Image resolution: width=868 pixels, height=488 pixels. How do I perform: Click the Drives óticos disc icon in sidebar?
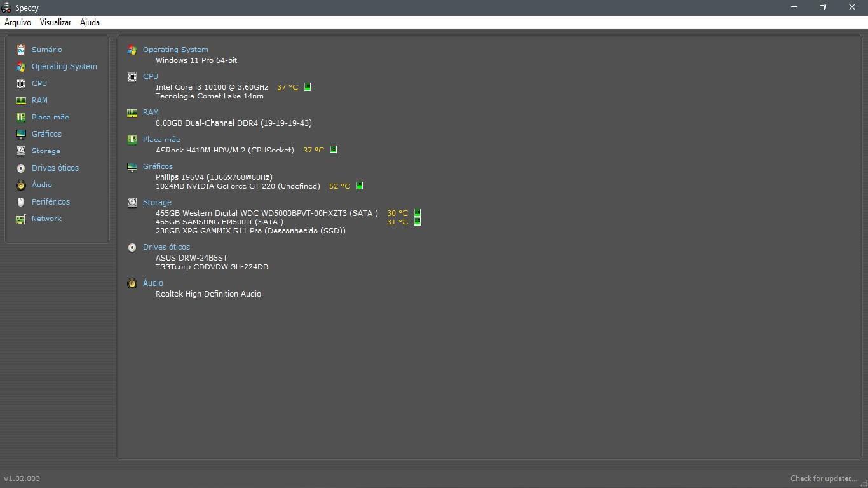pyautogui.click(x=21, y=168)
